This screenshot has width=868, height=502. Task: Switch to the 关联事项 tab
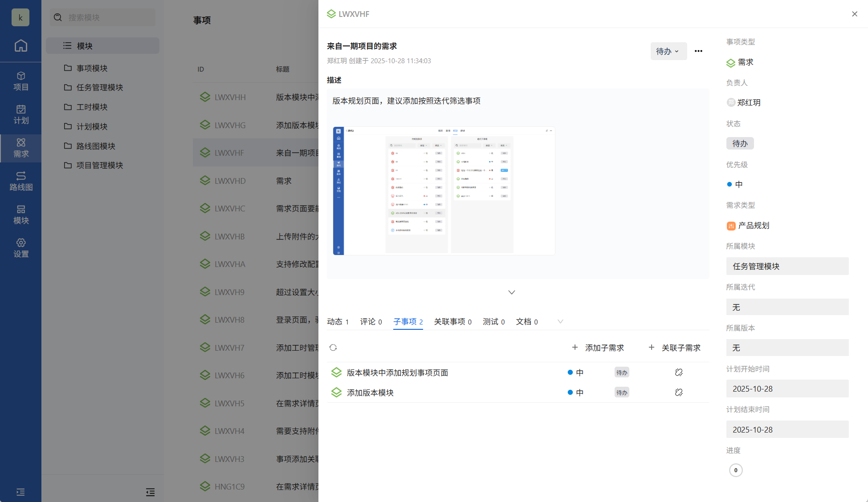(452, 321)
